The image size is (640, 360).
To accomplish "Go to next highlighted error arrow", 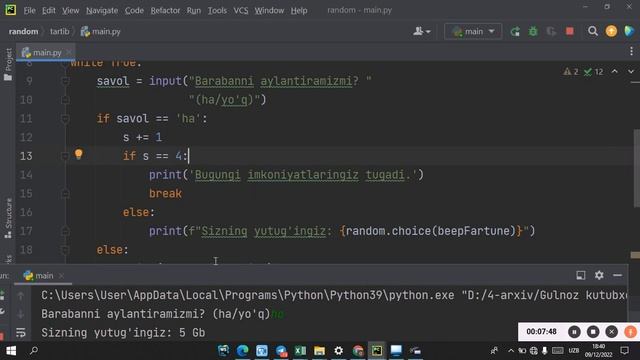I will pyautogui.click(x=631, y=71).
